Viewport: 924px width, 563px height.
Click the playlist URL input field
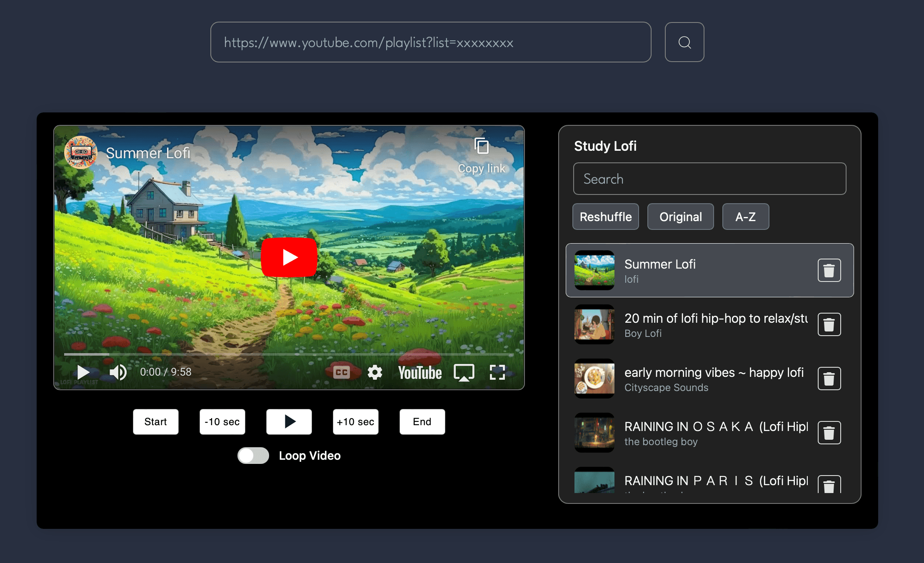click(x=431, y=42)
